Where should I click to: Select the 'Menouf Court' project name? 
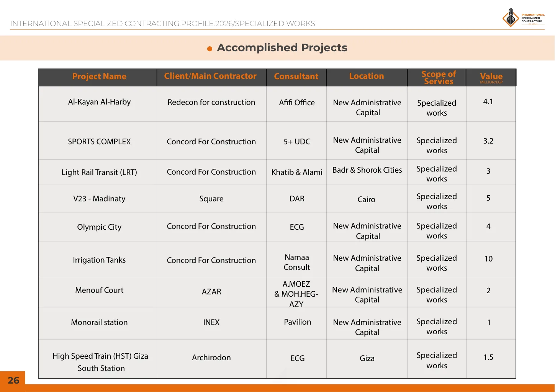coord(99,290)
